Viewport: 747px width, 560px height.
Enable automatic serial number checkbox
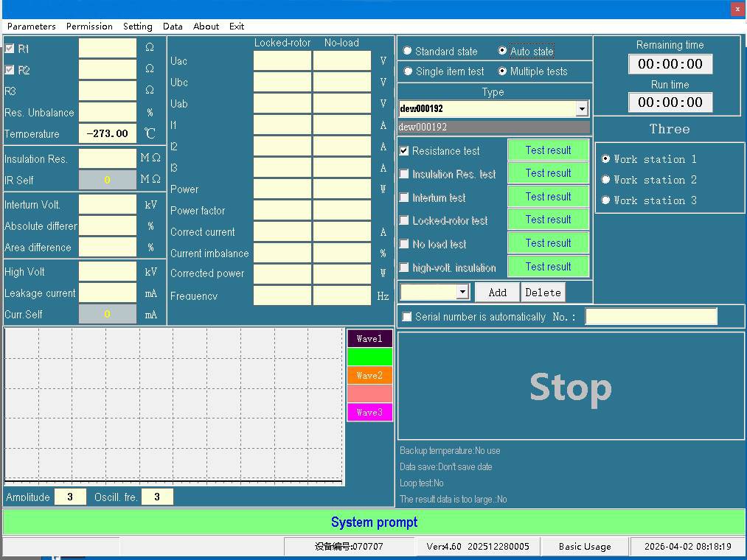[406, 317]
